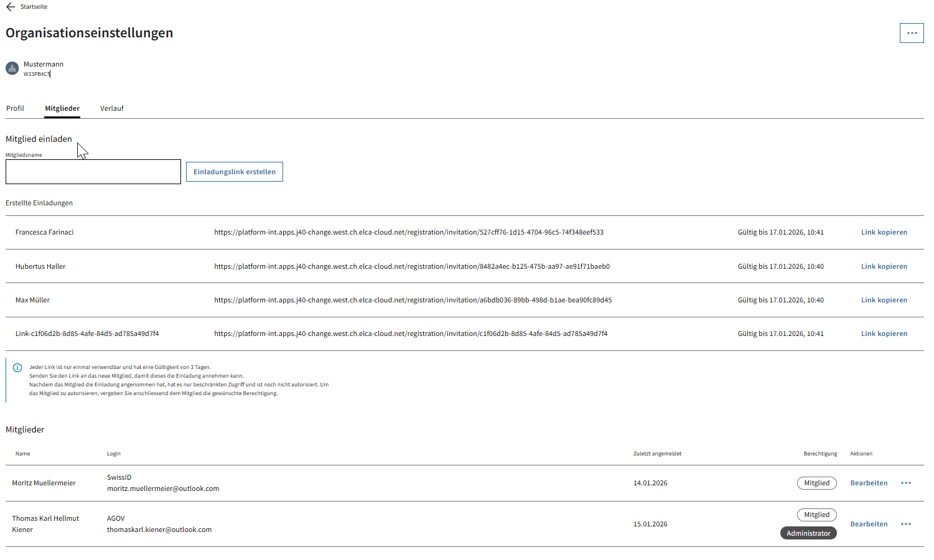Switch to the Profil tab
Image resolution: width=934 pixels, height=560 pixels.
(15, 108)
